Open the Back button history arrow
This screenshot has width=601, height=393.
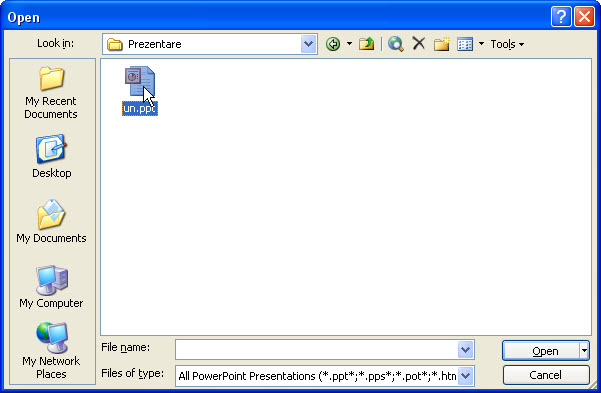[349, 44]
